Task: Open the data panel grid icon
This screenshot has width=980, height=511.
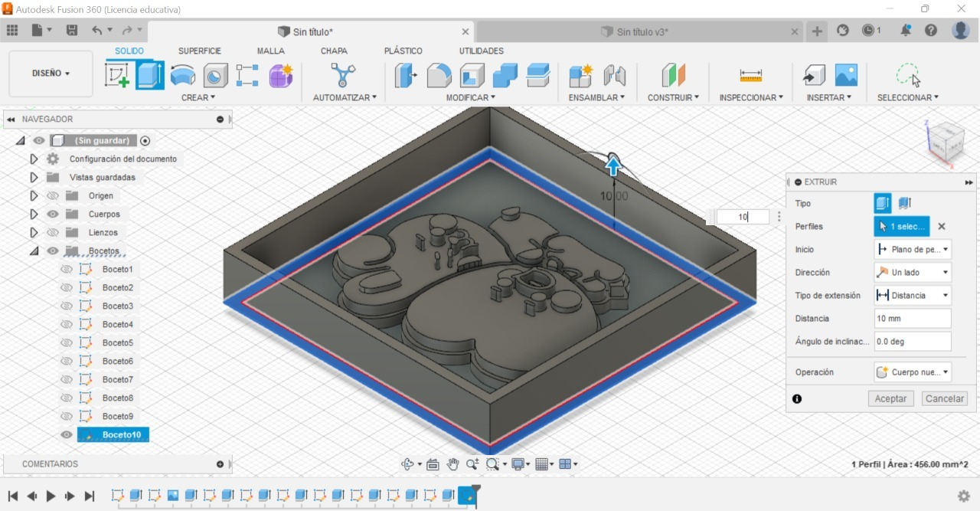Action: click(x=12, y=31)
